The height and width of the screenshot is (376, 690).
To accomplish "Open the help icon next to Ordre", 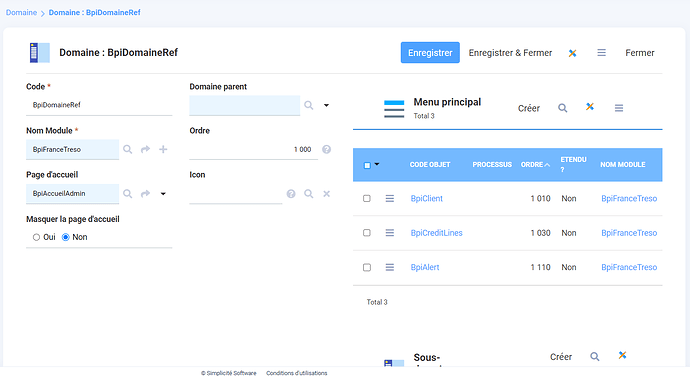I will 326,149.
